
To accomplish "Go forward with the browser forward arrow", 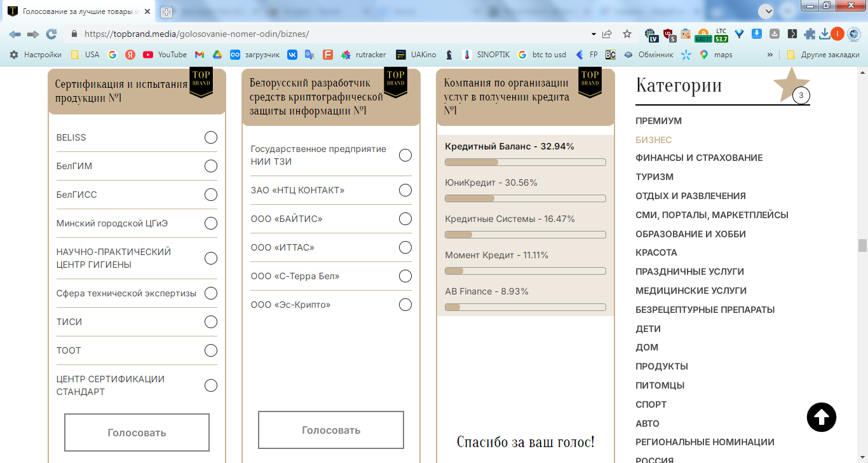I will tap(33, 34).
